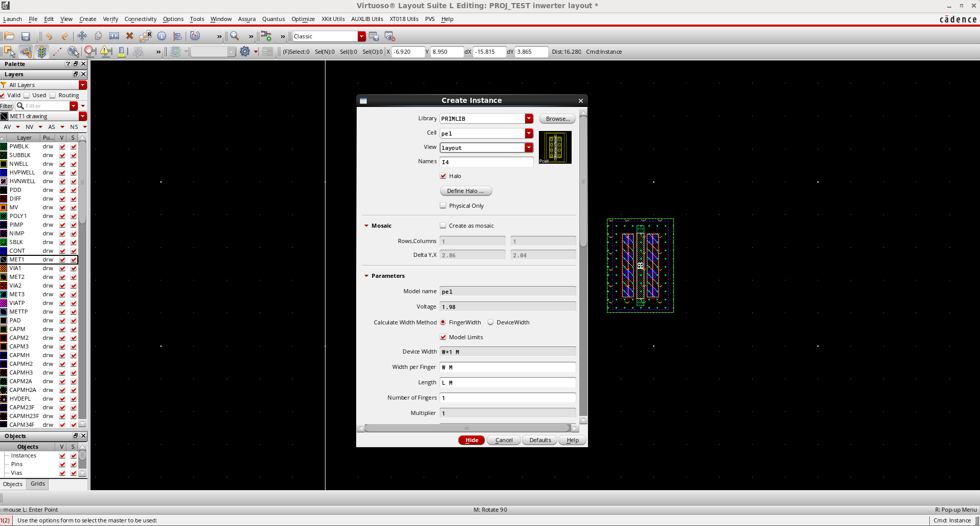
Task: Click the yellow warning triangle icon
Action: (x=106, y=51)
